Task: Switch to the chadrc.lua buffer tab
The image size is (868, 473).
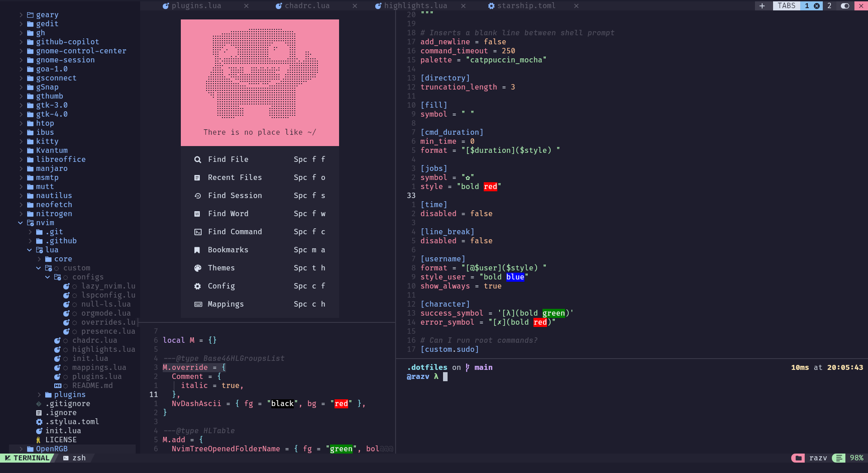Action: 307,6
